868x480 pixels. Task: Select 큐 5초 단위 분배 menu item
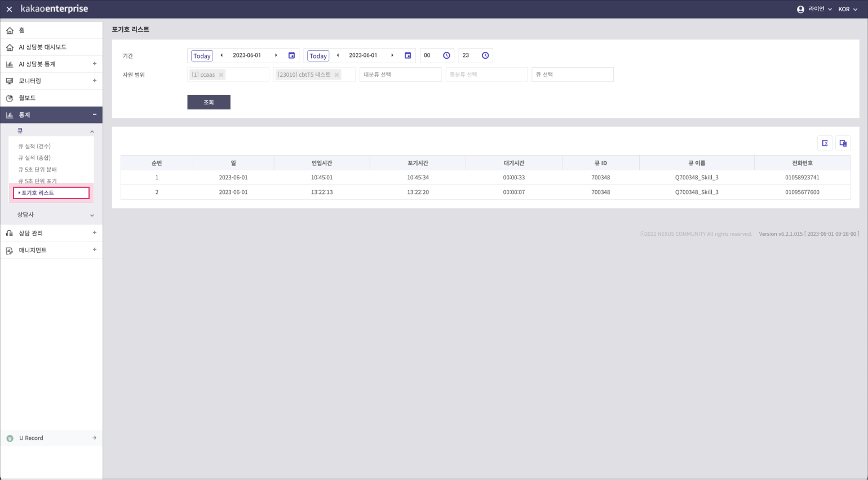37,170
